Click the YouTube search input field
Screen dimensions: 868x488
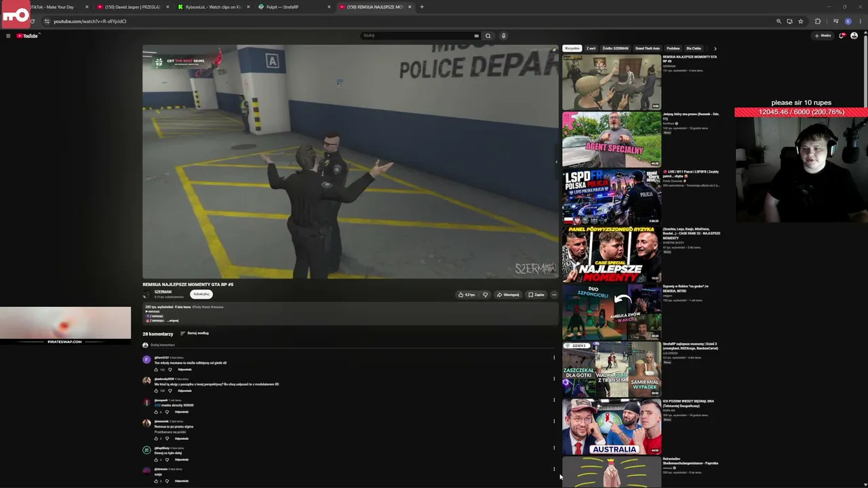tap(417, 36)
